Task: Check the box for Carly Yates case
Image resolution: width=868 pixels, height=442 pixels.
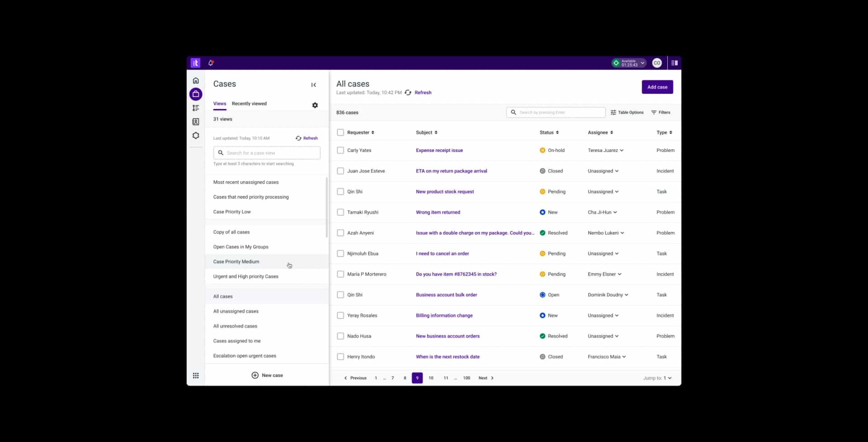Action: tap(340, 150)
